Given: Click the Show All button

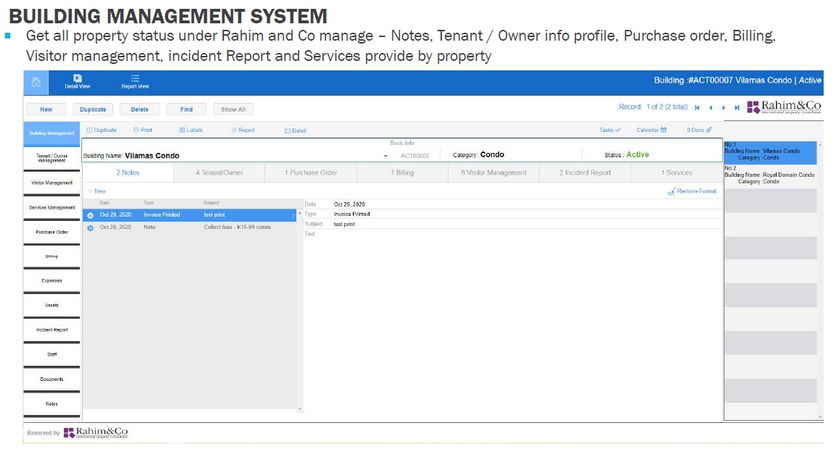Looking at the screenshot, I should click(x=233, y=109).
